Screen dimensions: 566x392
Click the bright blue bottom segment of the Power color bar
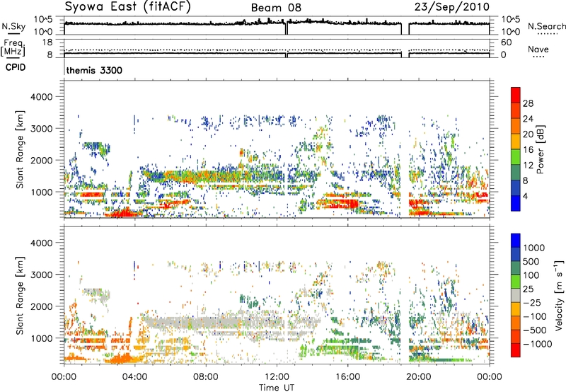516,204
